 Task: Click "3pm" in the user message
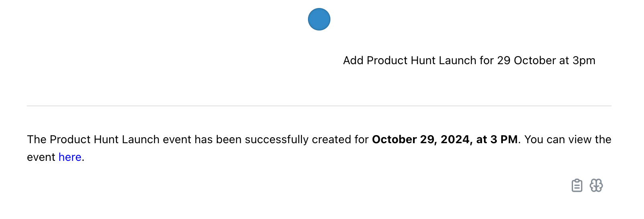583,61
